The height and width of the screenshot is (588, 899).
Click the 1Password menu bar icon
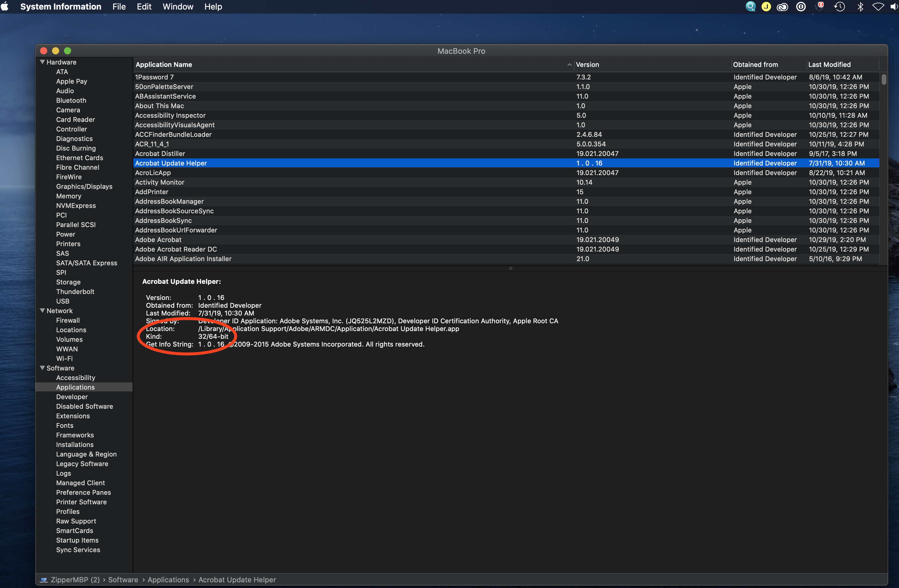click(801, 7)
